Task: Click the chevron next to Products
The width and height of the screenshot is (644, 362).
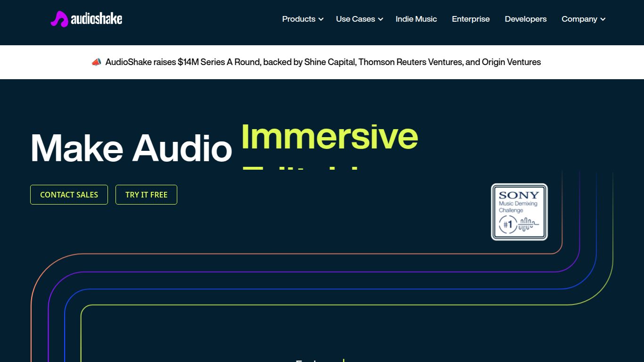Action: point(321,19)
